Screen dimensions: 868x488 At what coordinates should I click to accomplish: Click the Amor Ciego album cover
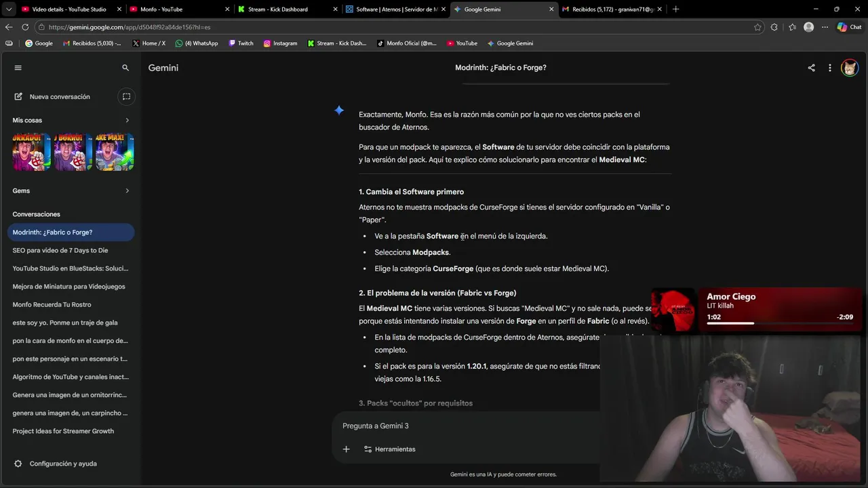point(674,310)
